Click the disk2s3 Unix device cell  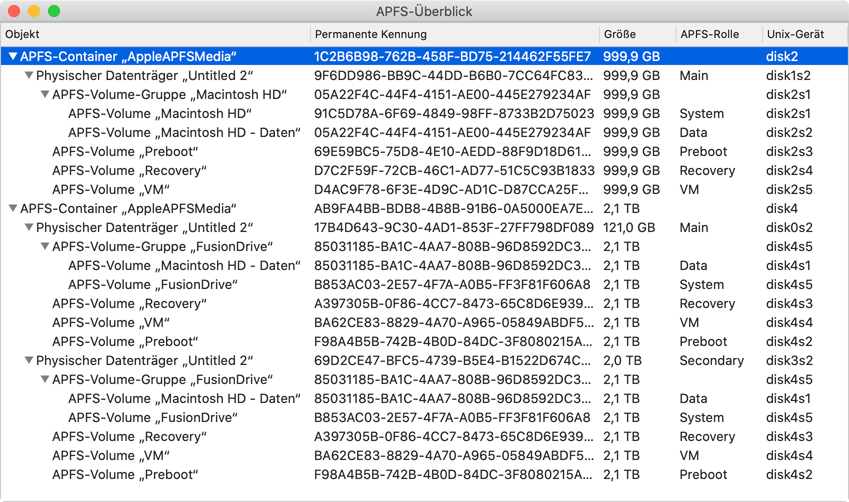[789, 152]
